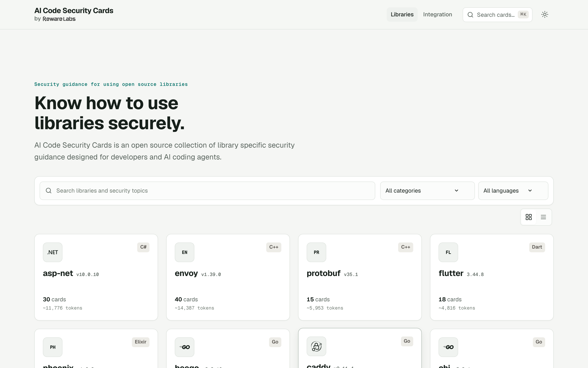Toggle the light/dark theme sun icon
This screenshot has height=368, width=588.
[x=545, y=15]
